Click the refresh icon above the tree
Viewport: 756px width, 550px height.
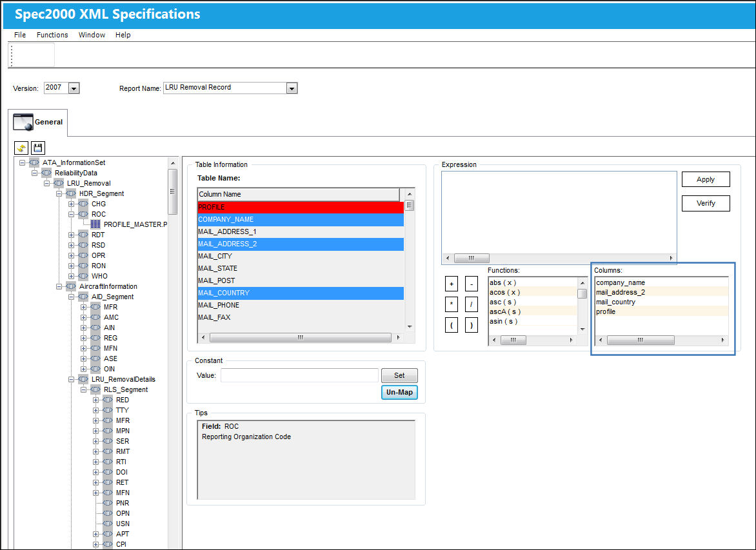pos(21,148)
